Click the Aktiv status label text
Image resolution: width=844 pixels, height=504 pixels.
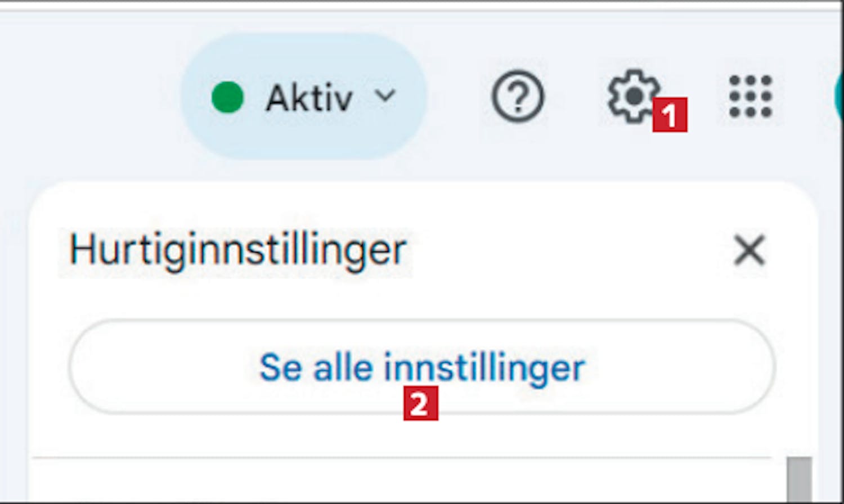click(x=309, y=98)
